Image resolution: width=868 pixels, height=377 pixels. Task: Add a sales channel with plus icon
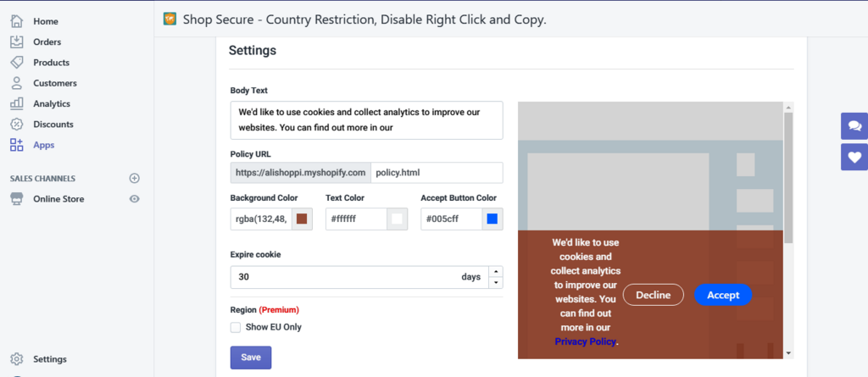point(134,178)
